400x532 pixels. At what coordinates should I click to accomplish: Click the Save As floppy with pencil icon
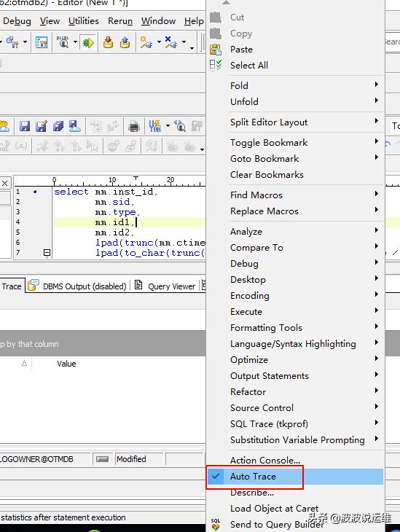pyautogui.click(x=42, y=126)
